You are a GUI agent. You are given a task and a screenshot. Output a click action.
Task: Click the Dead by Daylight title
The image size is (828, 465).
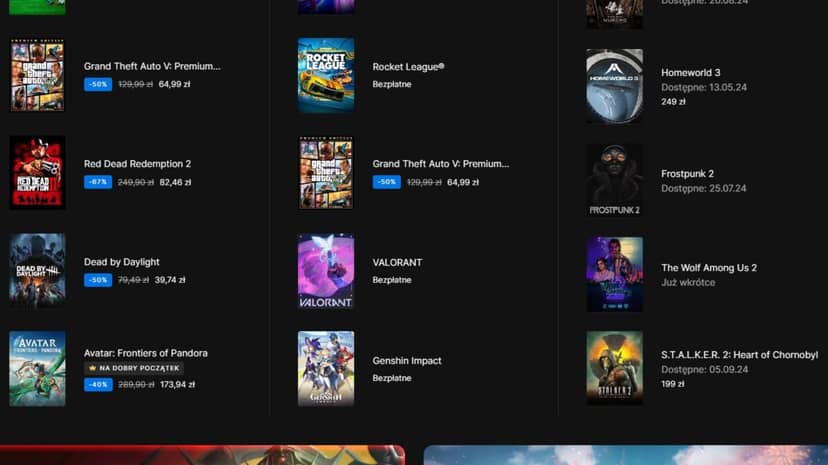[121, 262]
